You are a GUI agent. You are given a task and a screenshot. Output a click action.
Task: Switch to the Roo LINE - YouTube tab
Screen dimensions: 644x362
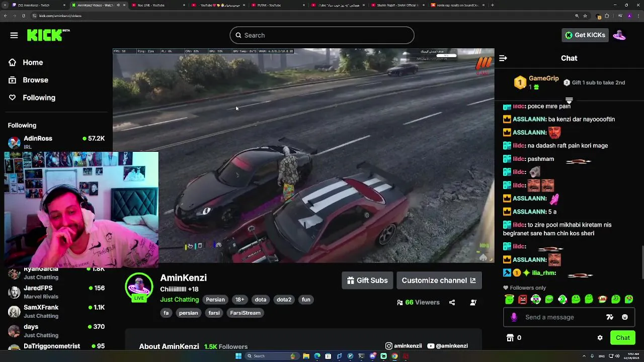pyautogui.click(x=157, y=5)
